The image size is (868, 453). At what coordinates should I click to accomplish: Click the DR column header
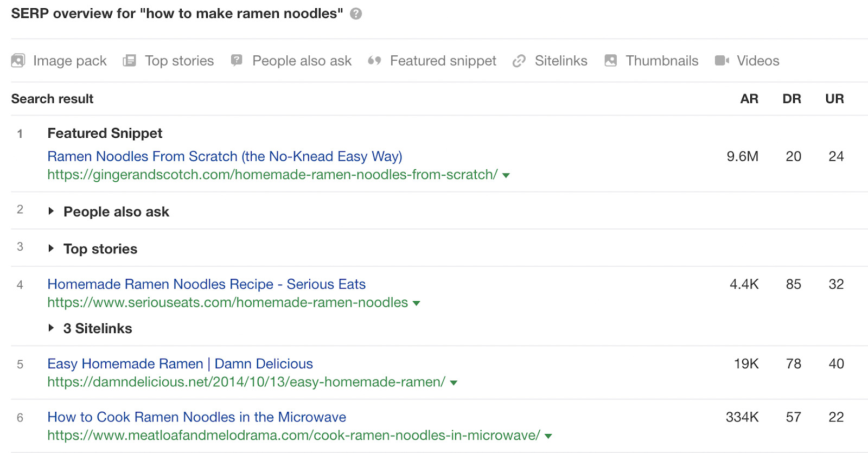click(x=792, y=99)
